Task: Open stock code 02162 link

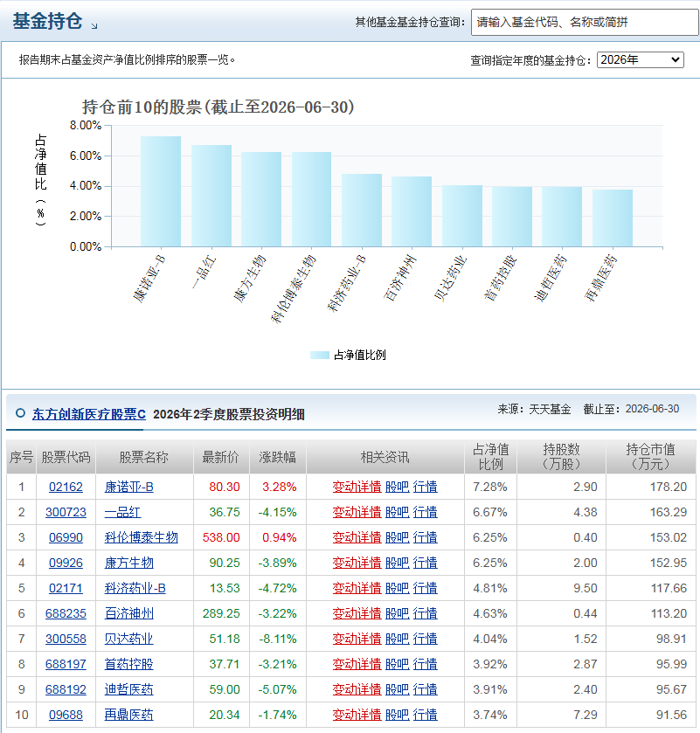Action: 66,488
